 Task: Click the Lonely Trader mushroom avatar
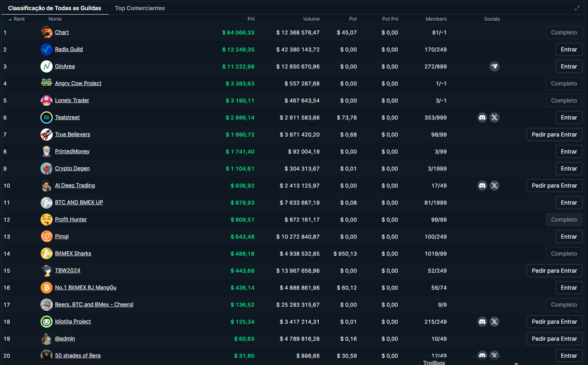click(x=47, y=100)
